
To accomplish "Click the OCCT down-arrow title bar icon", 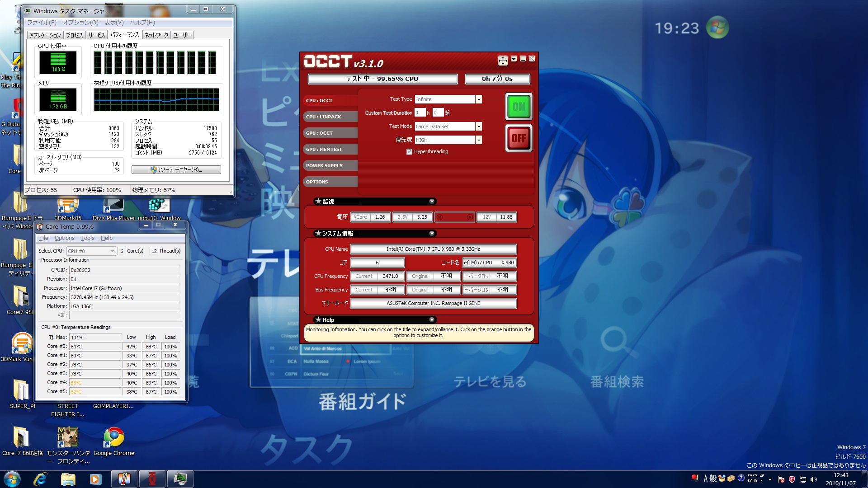I will point(514,59).
